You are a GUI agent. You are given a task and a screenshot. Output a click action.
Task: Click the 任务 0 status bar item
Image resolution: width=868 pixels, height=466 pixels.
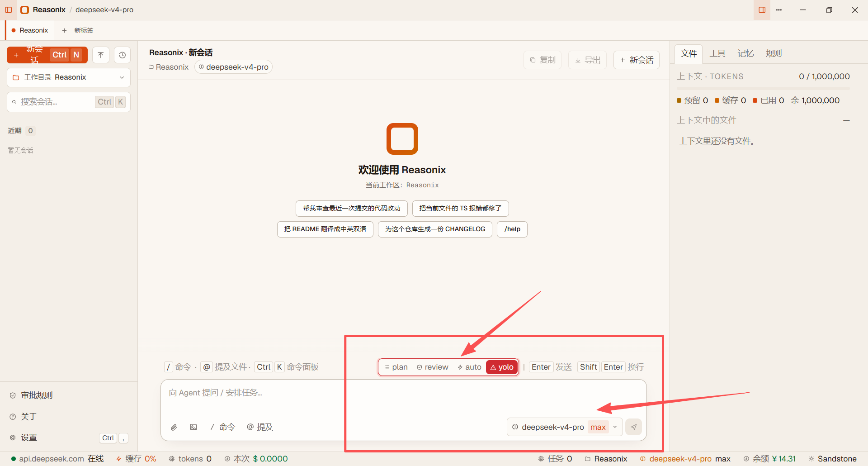pyautogui.click(x=555, y=459)
